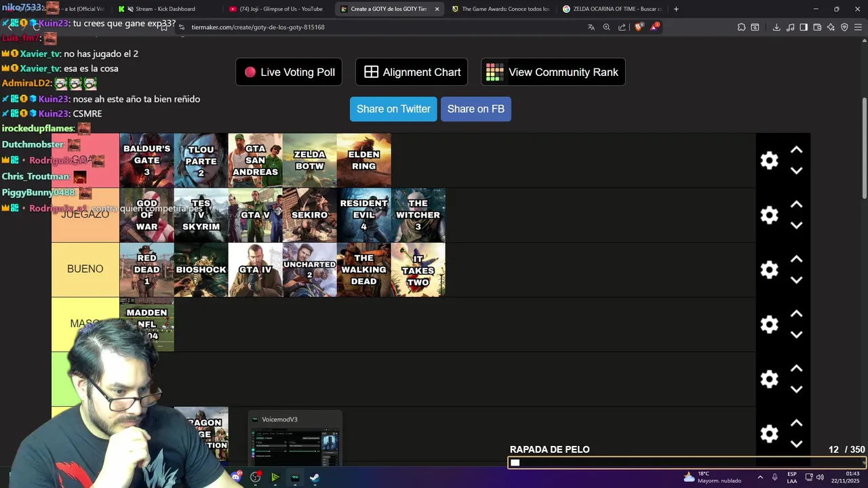Open settings gear for the Elden Ring tier row

769,161
